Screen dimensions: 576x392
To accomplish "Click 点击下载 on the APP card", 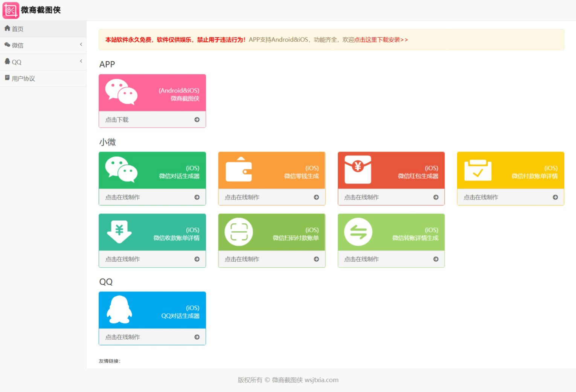I will [117, 120].
